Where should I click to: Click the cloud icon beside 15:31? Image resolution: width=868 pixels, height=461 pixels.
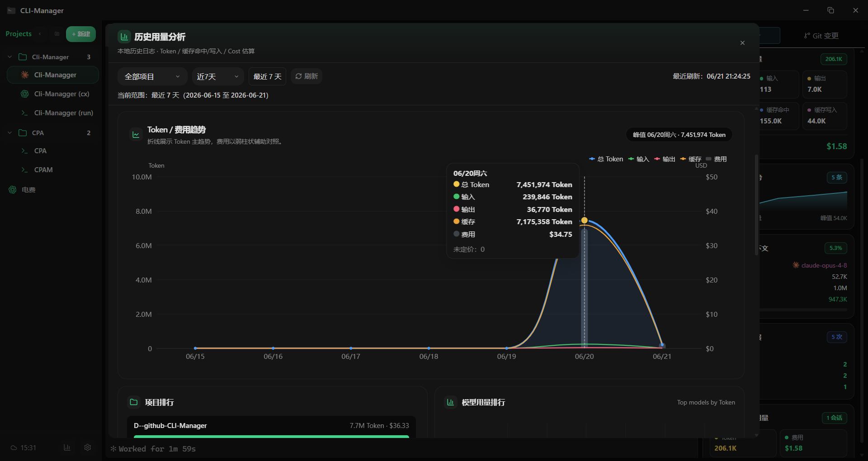point(14,448)
